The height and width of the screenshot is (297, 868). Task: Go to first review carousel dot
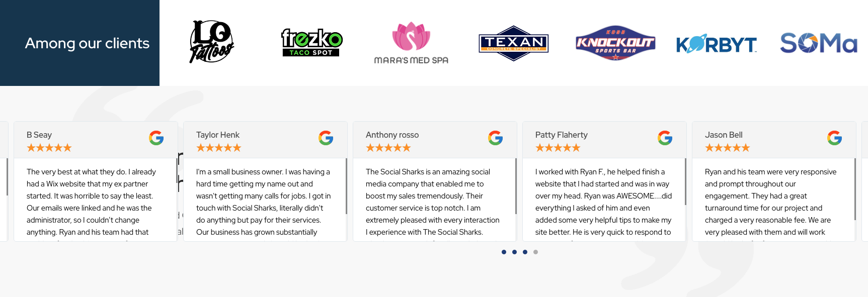[504, 252]
